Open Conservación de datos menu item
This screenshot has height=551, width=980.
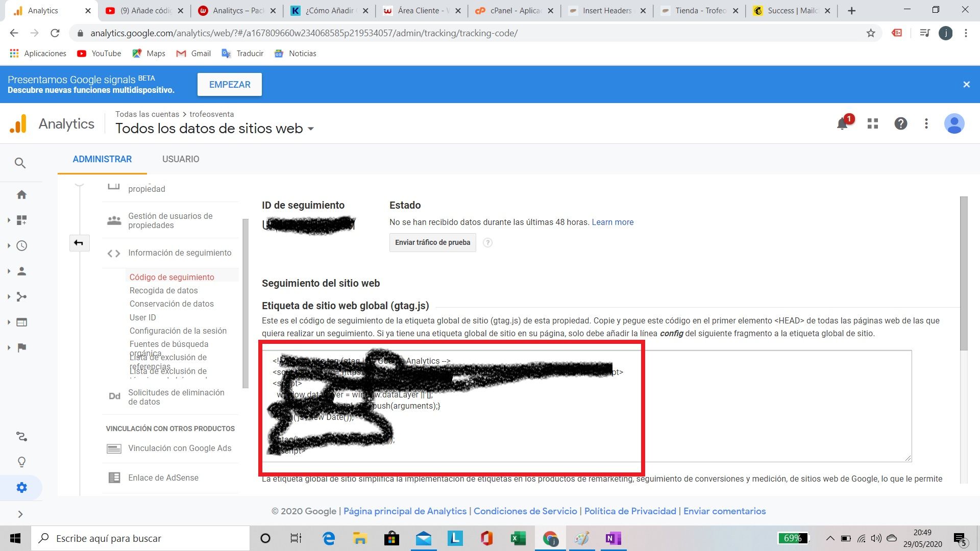pyautogui.click(x=171, y=304)
